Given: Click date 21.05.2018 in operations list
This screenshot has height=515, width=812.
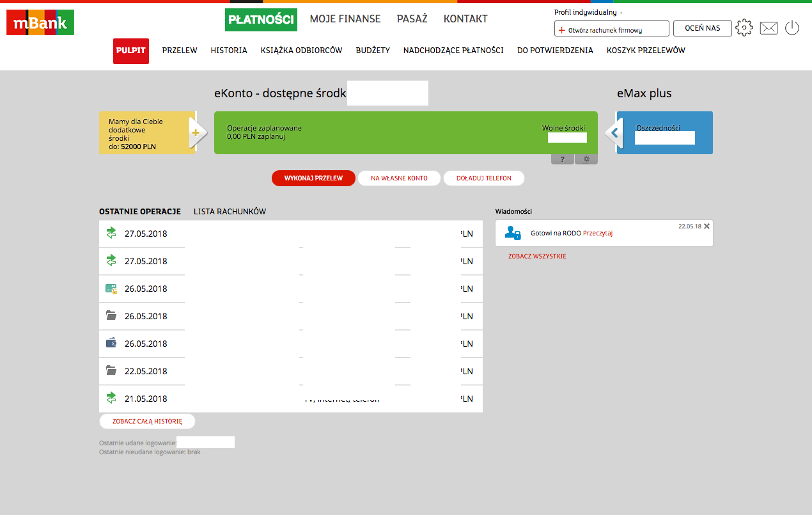Looking at the screenshot, I should coord(146,399).
